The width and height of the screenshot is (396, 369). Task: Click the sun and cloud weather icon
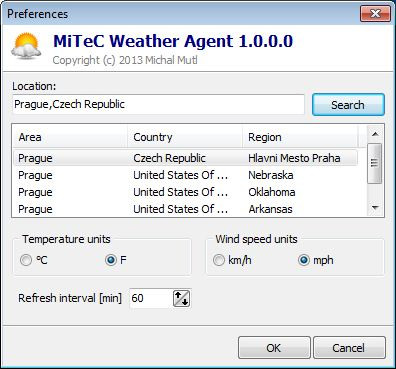26,47
